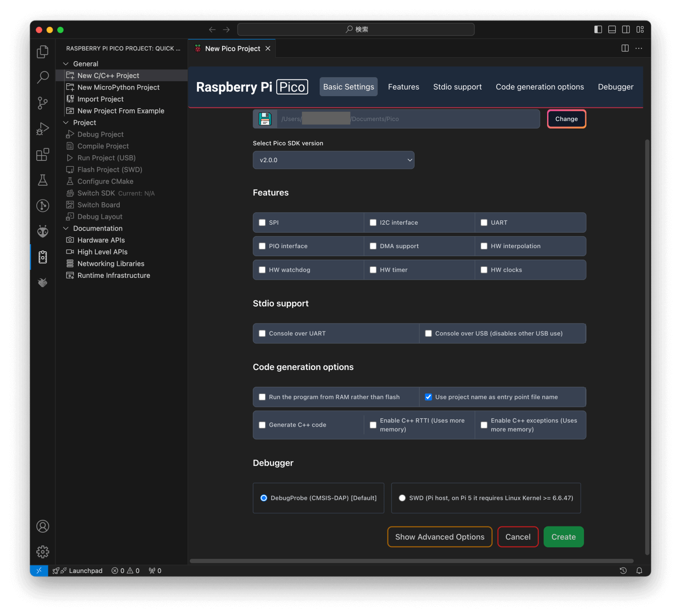Viewport: 681px width, 616px height.
Task: Open the Explorer view in activity bar
Action: point(43,52)
